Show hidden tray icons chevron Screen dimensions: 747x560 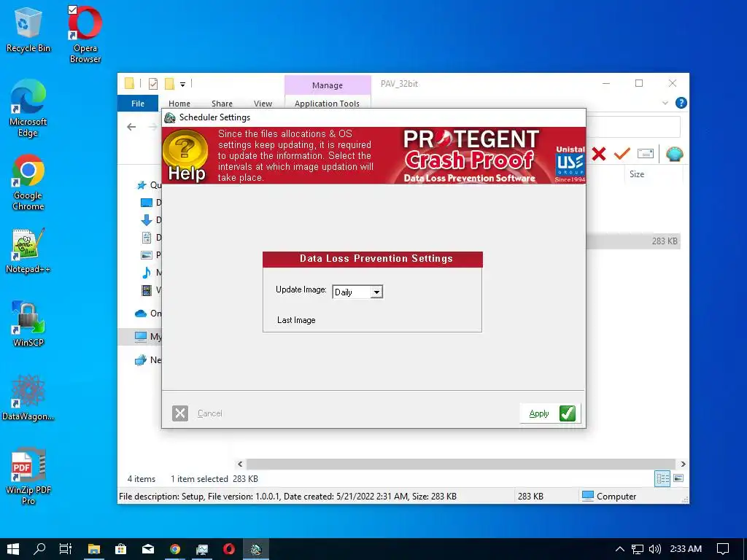[619, 549]
